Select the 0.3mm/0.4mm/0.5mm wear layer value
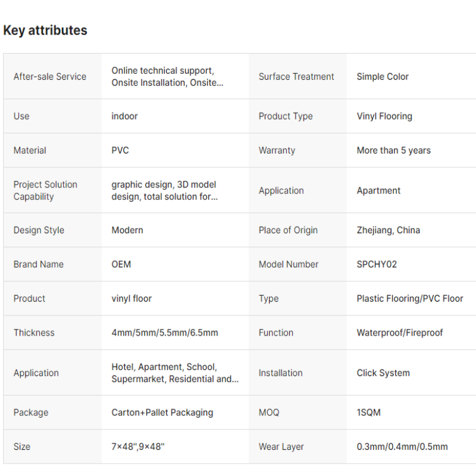Viewport: 476px width, 476px height. click(x=402, y=447)
